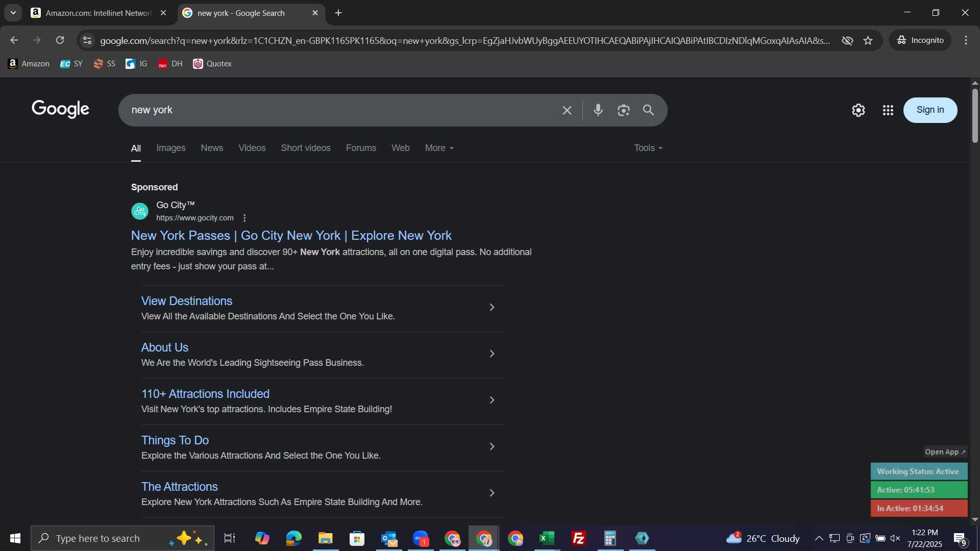Image resolution: width=980 pixels, height=551 pixels.
Task: Switch to Images tab
Action: coord(171,148)
